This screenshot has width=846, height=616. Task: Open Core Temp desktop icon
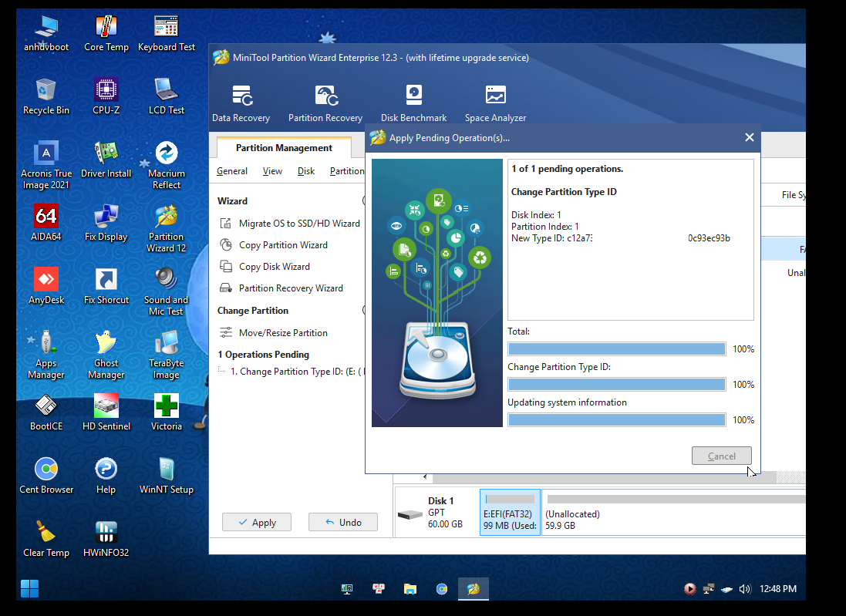[x=106, y=33]
